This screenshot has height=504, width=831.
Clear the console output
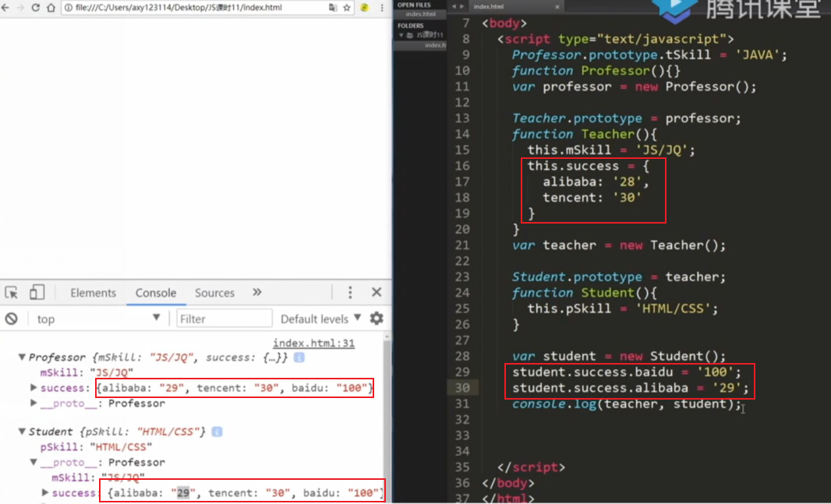pos(11,319)
